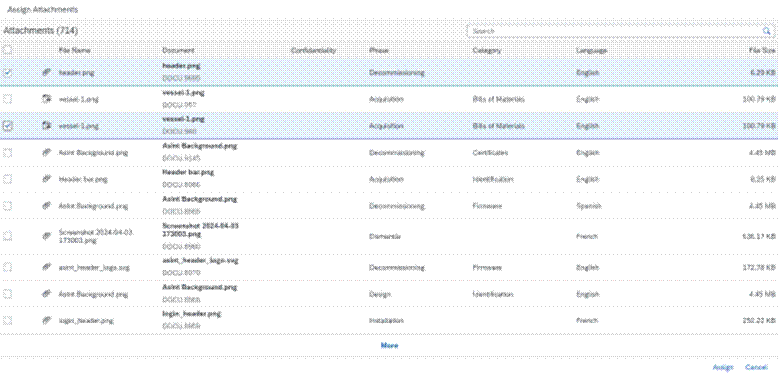Click the Confidentiality column header
The height and width of the screenshot is (376, 778).
[314, 51]
